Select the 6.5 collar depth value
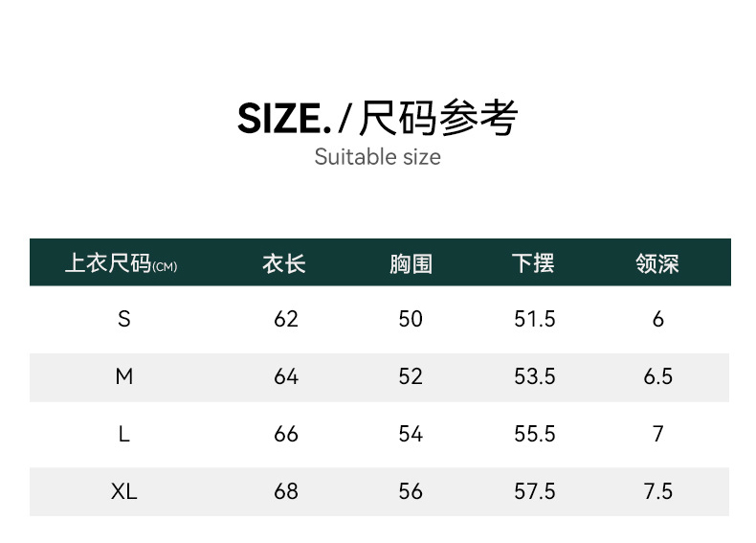This screenshot has height=543, width=756. point(657,376)
